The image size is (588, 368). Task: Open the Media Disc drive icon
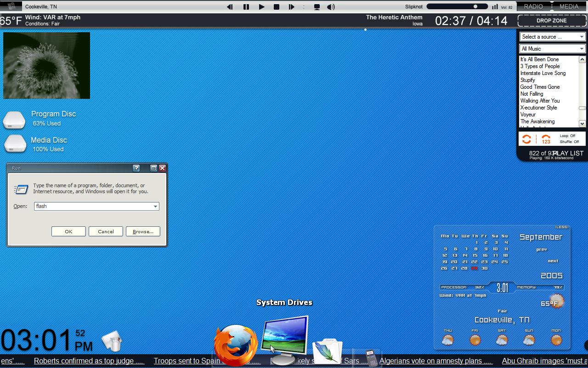point(15,144)
